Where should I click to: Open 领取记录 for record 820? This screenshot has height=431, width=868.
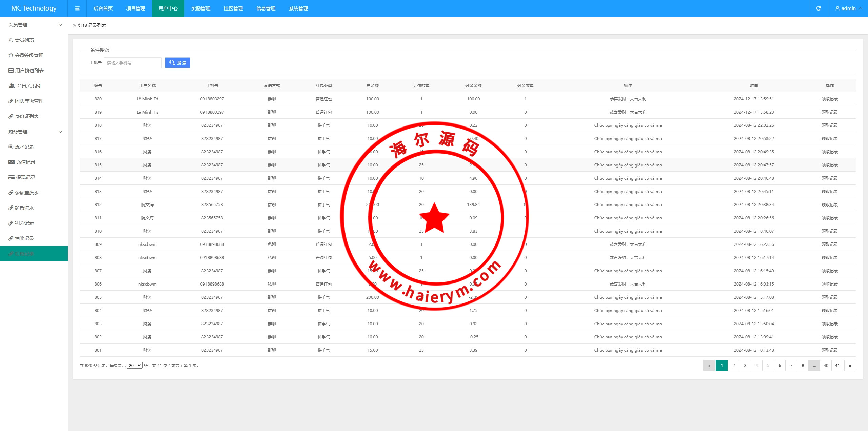pos(829,99)
